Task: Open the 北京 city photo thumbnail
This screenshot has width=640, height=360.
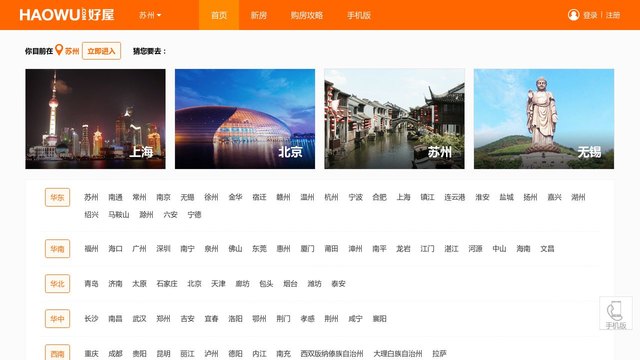Action: pyautogui.click(x=245, y=119)
